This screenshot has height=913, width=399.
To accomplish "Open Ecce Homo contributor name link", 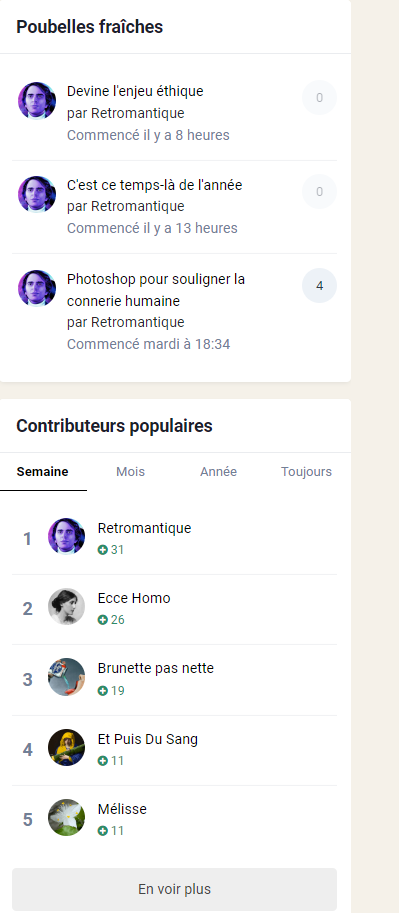I will (x=134, y=598).
